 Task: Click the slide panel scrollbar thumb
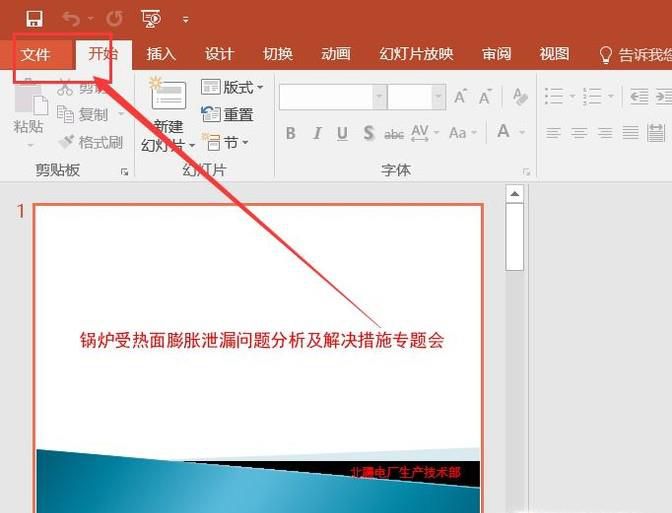coord(515,237)
